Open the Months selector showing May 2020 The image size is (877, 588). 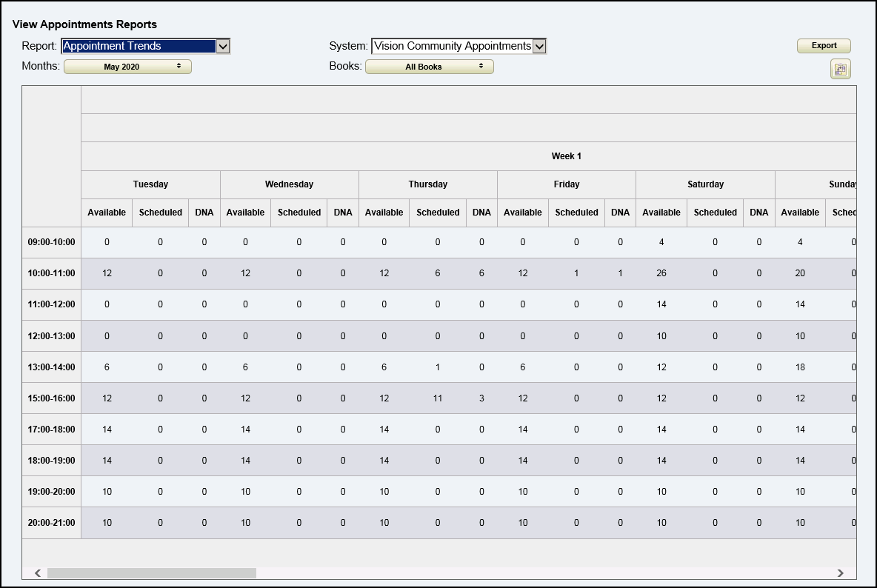pos(127,67)
